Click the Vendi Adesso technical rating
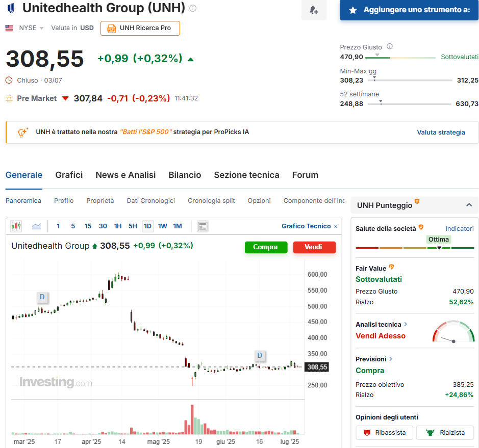Image resolution: width=479 pixels, height=448 pixels. pyautogui.click(x=381, y=336)
